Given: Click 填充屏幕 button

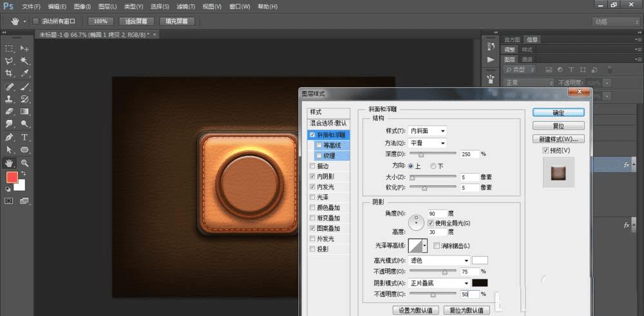Looking at the screenshot, I should pyautogui.click(x=177, y=21).
